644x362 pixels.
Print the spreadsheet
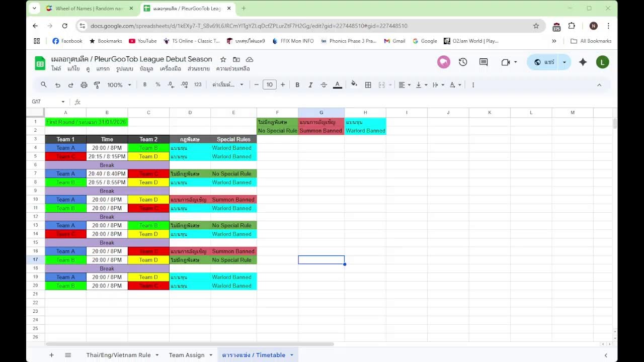tap(84, 85)
